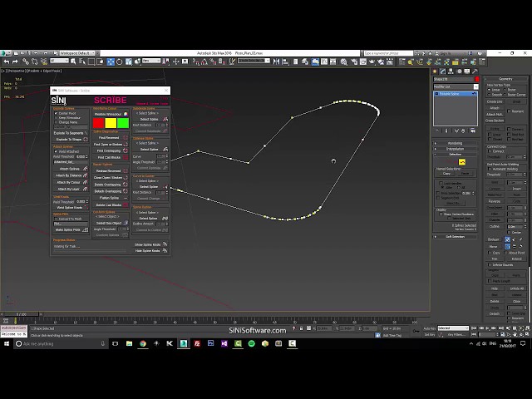Open reference coordinate system View dropdown
This screenshot has height=399, width=532.
151,61
